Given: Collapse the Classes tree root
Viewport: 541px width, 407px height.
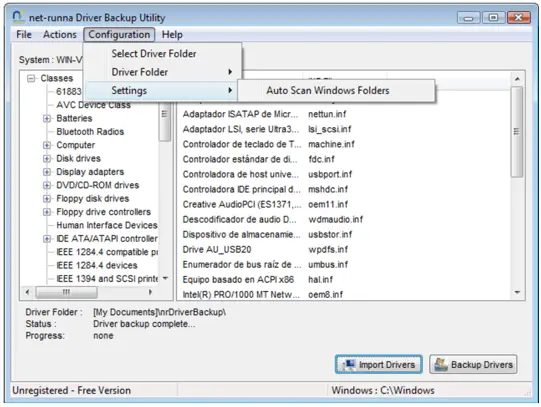Looking at the screenshot, I should (31, 79).
